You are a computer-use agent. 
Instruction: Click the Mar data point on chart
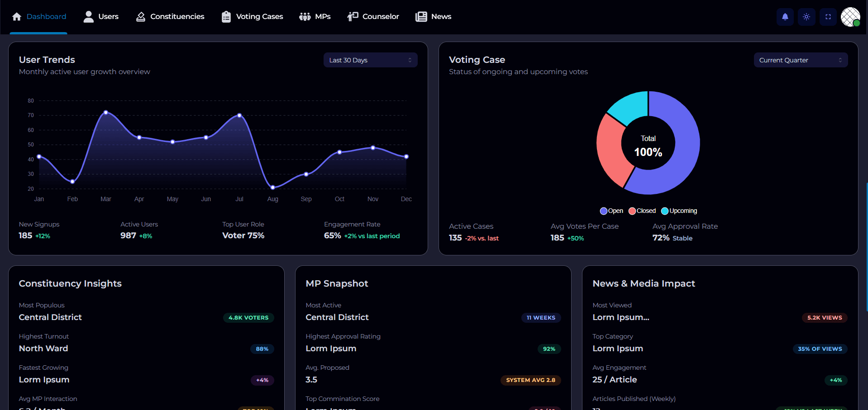tap(106, 112)
